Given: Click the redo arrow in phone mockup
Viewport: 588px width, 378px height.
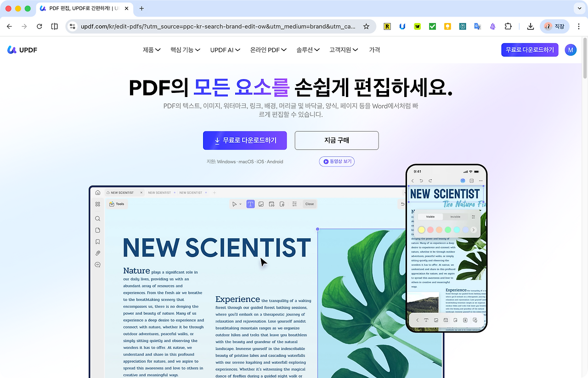Looking at the screenshot, I should (x=430, y=181).
